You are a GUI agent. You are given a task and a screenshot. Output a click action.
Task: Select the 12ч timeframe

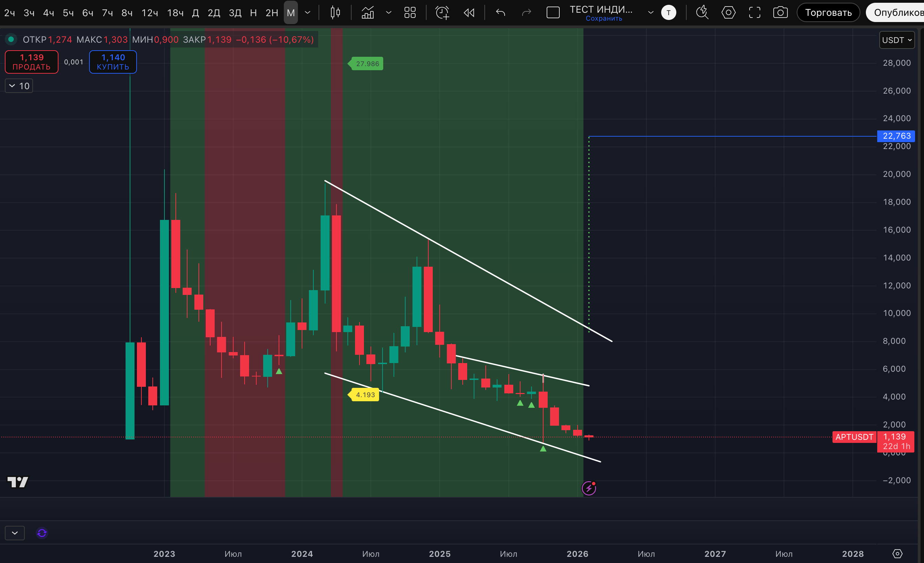point(149,13)
